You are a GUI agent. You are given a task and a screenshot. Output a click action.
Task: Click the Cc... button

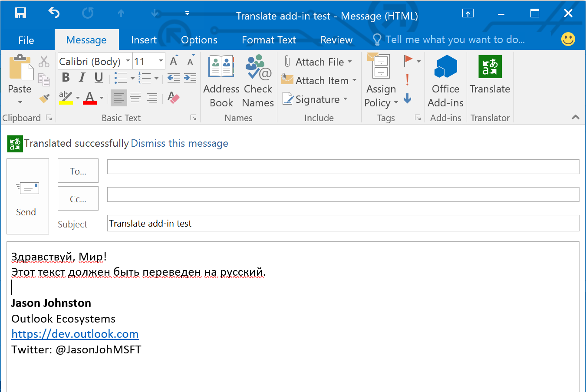tap(78, 198)
